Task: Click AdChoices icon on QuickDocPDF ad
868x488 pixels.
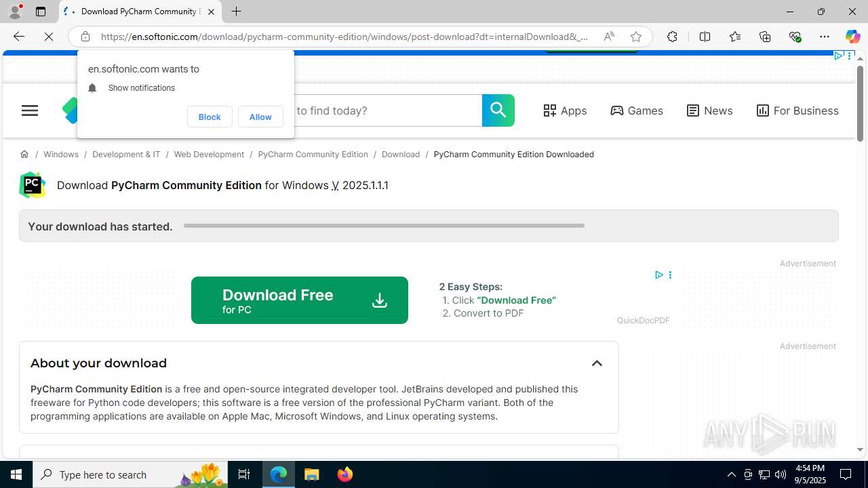Action: pos(658,275)
